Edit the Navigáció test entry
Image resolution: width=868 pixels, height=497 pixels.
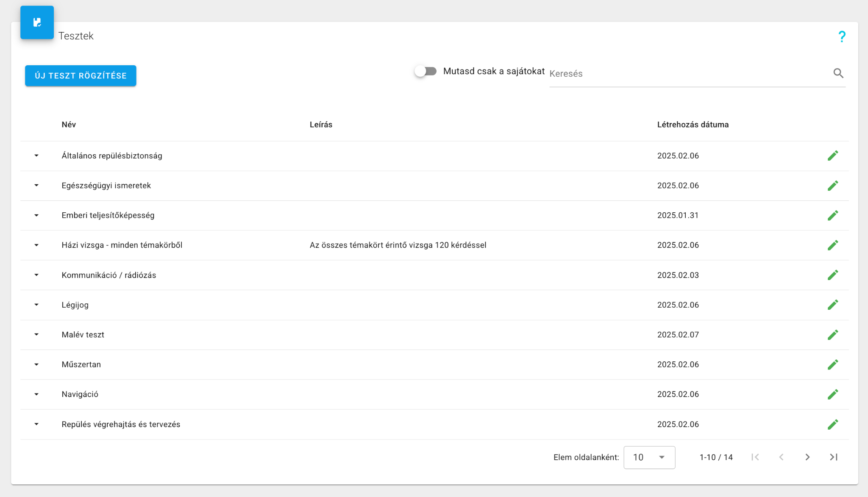click(x=832, y=394)
